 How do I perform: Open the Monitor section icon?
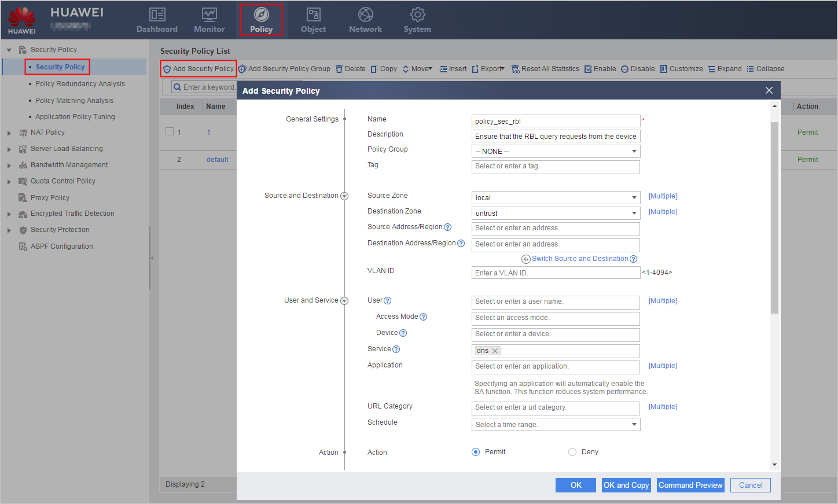pyautogui.click(x=209, y=14)
